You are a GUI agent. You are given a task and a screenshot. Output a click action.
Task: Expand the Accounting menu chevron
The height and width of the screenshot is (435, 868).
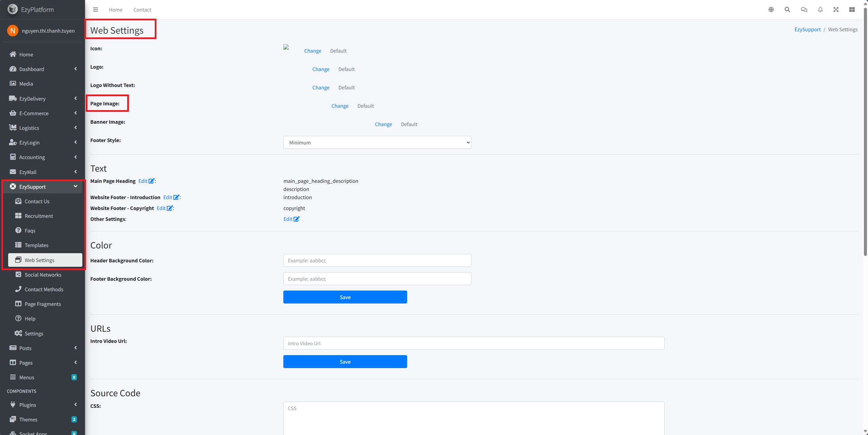(x=76, y=157)
